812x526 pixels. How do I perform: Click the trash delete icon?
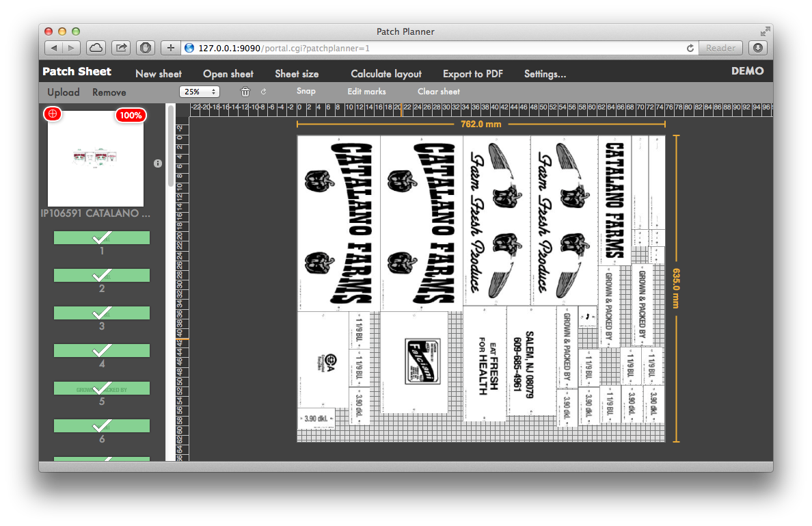point(245,92)
